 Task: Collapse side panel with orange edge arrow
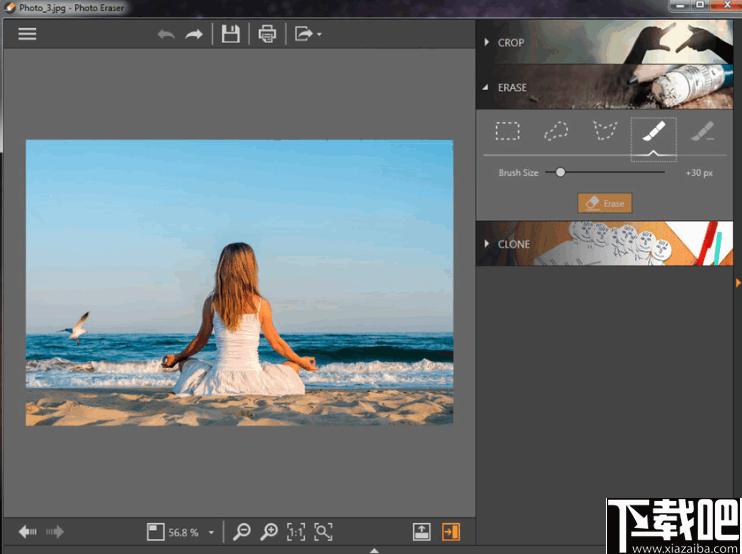click(738, 282)
